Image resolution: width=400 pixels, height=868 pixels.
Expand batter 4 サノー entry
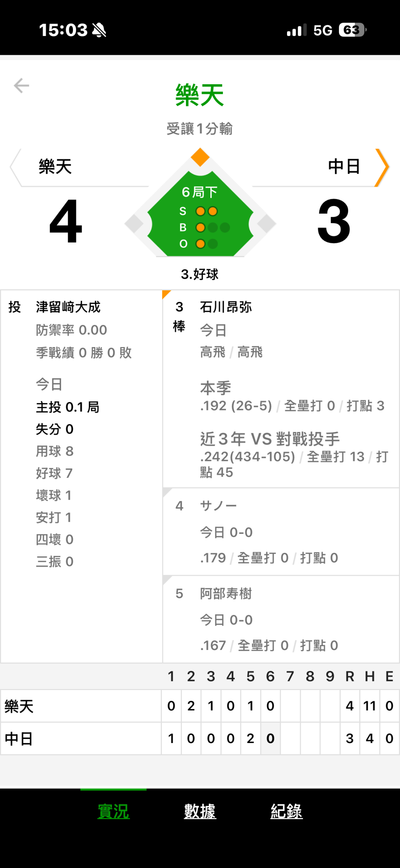click(281, 532)
